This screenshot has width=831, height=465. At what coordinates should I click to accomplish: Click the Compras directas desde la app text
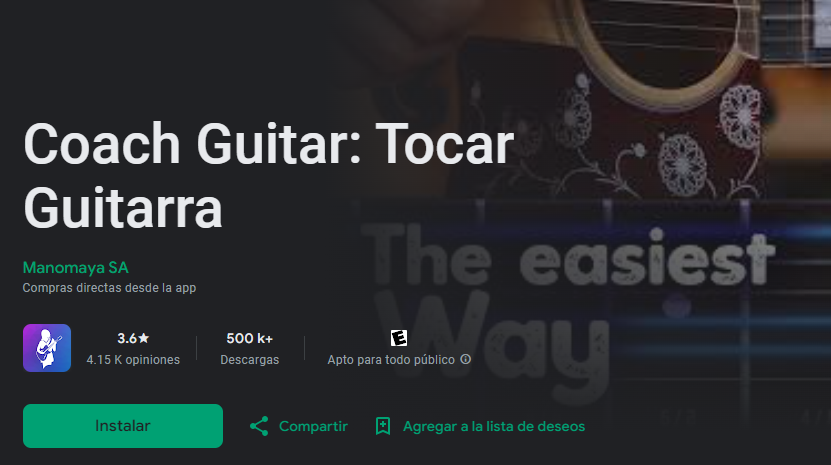[x=109, y=288]
